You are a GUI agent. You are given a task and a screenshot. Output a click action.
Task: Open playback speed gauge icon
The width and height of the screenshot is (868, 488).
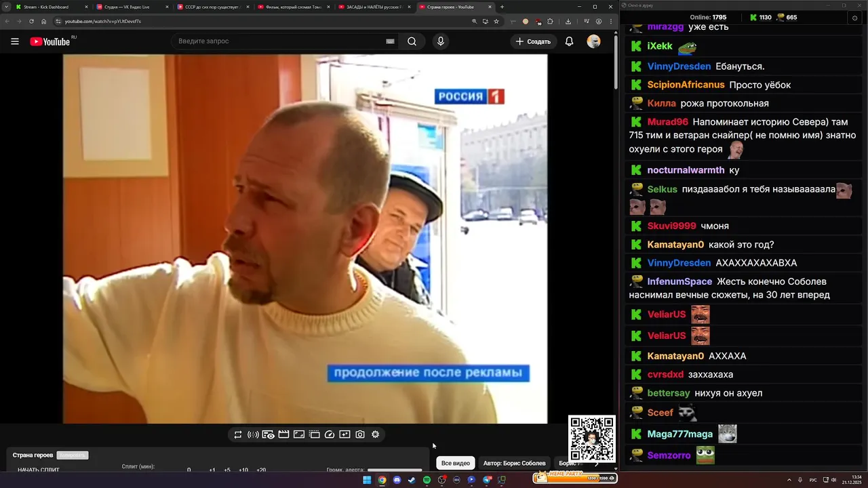[x=330, y=434]
